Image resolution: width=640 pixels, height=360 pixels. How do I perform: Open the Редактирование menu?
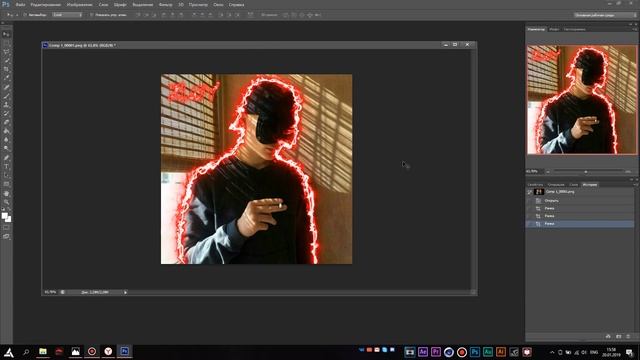pyautogui.click(x=45, y=4)
